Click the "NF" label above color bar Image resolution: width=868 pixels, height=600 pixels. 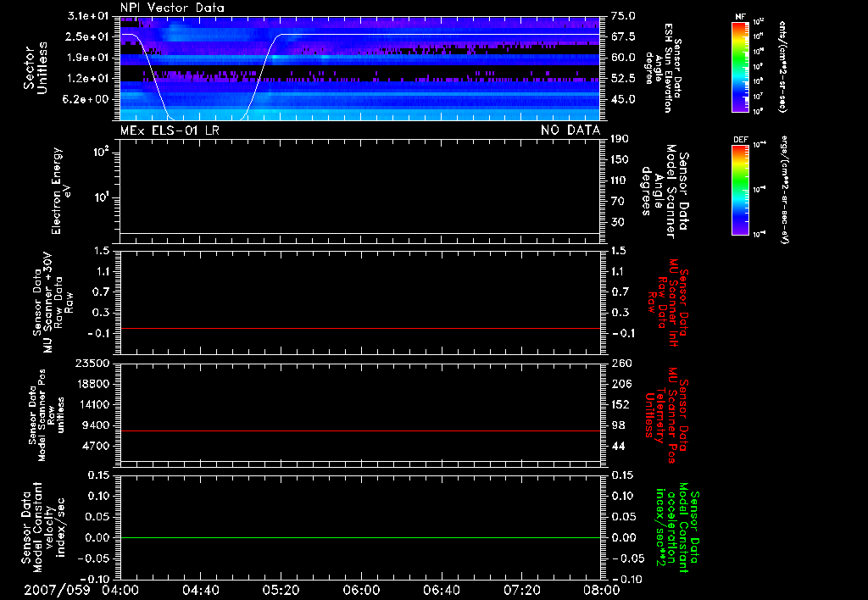coord(740,17)
